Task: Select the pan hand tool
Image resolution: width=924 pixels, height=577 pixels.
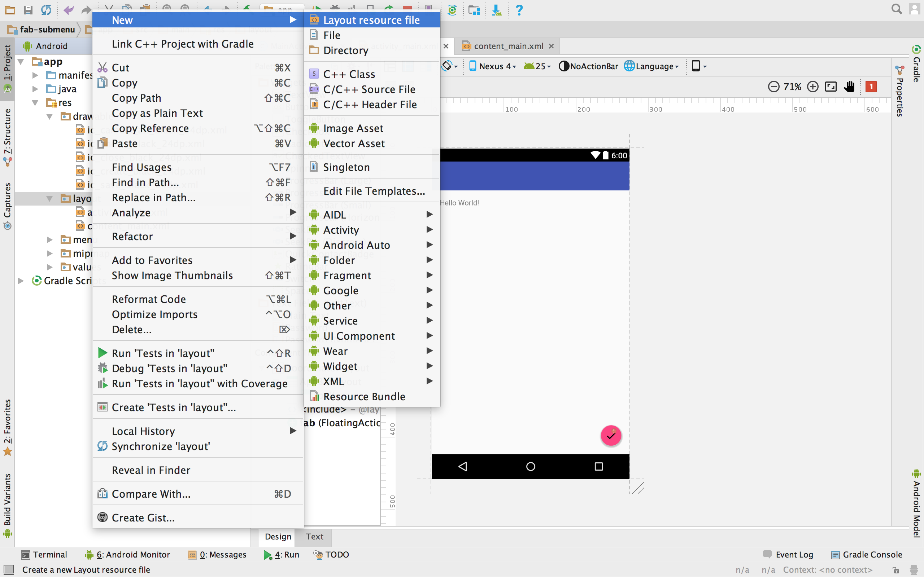Action: coord(849,87)
